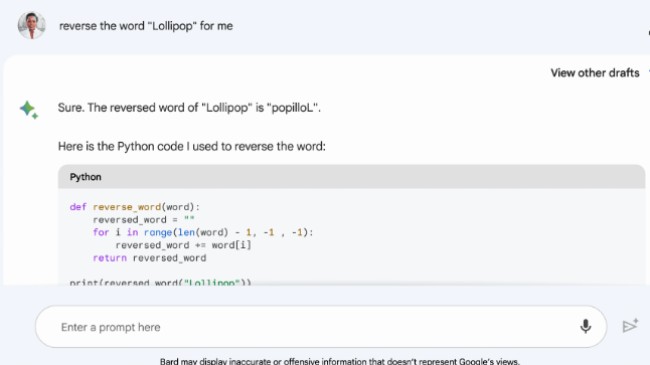Click the 'reversed_word += word[i]' code line
Image resolution: width=650 pixels, height=365 pixels.
pyautogui.click(x=183, y=245)
